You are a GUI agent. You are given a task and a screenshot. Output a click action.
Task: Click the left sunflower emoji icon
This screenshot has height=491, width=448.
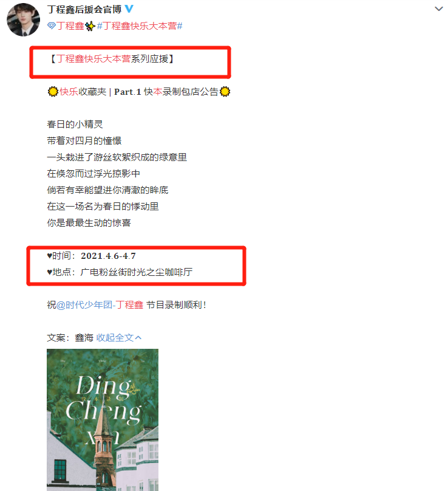click(53, 91)
